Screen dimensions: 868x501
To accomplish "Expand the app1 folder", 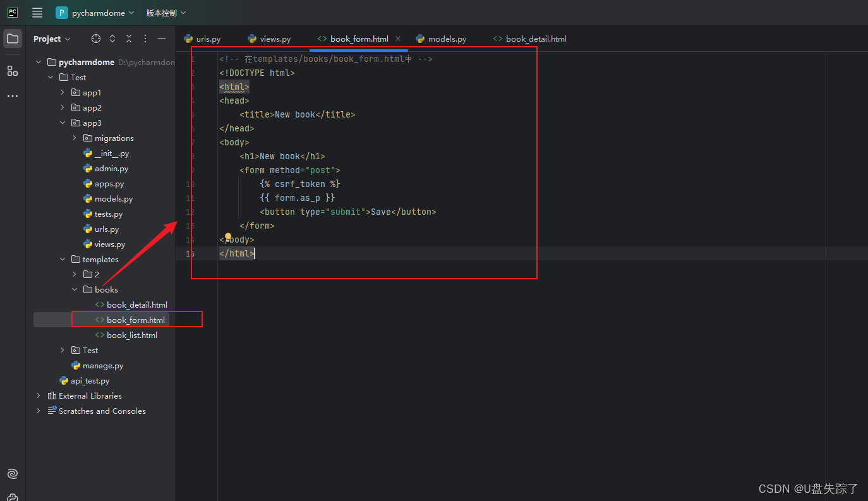I will 62,92.
